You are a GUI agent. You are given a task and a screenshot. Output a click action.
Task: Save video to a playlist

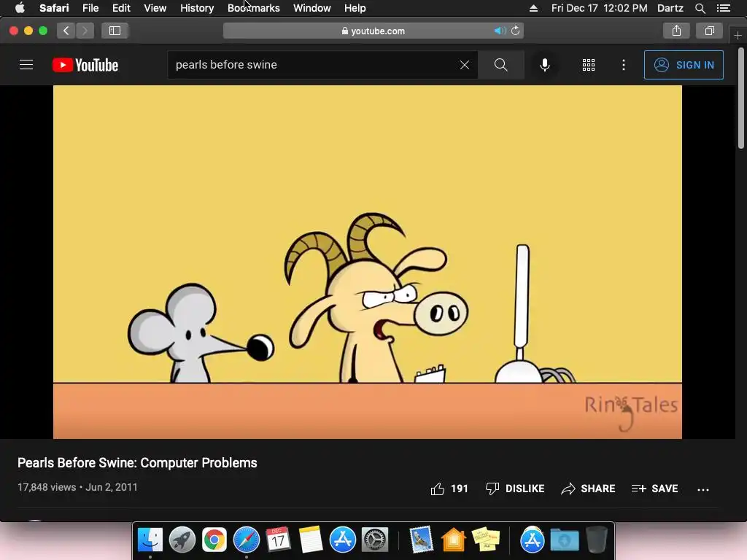pyautogui.click(x=654, y=489)
